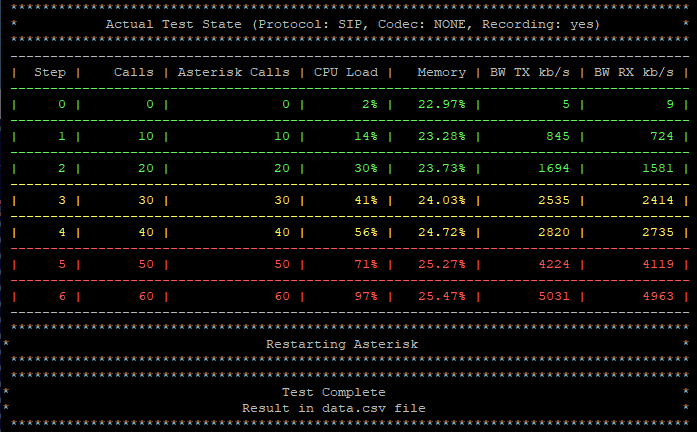Select the 'BW TX kb/s' column header
This screenshot has width=697, height=432.
[x=530, y=72]
